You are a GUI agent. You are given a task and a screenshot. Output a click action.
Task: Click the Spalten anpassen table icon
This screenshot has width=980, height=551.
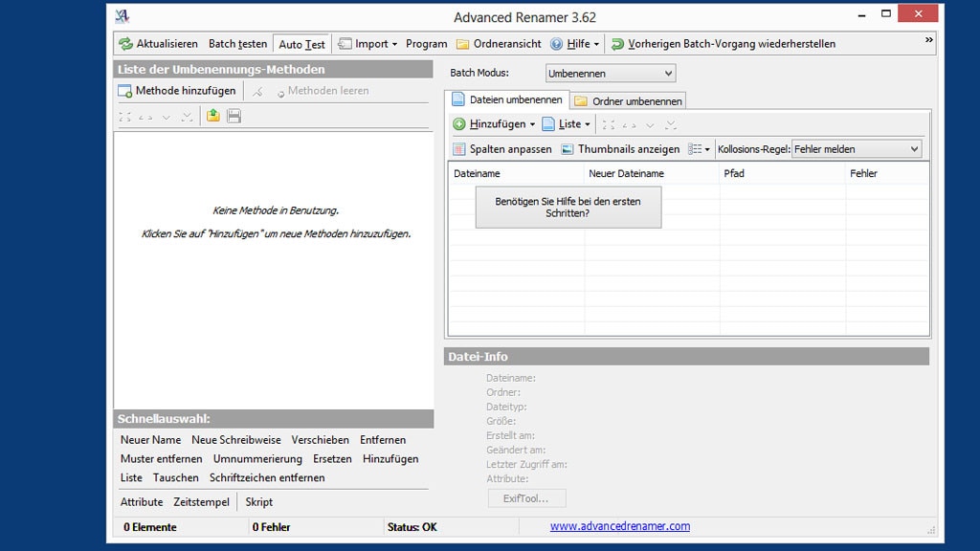(458, 149)
